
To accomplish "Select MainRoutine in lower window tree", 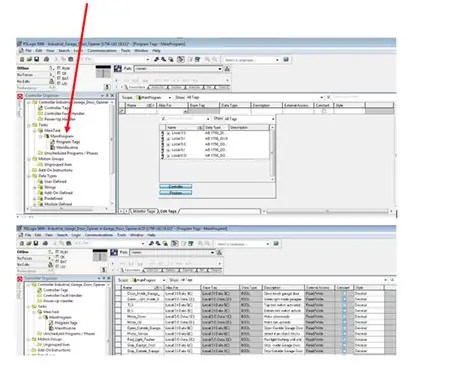I will [x=65, y=328].
